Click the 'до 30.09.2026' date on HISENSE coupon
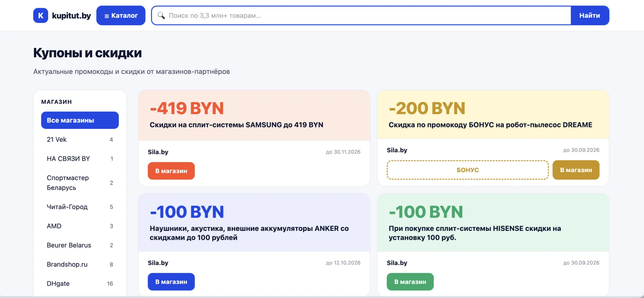Image resolution: width=644 pixels, height=298 pixels. [581, 263]
